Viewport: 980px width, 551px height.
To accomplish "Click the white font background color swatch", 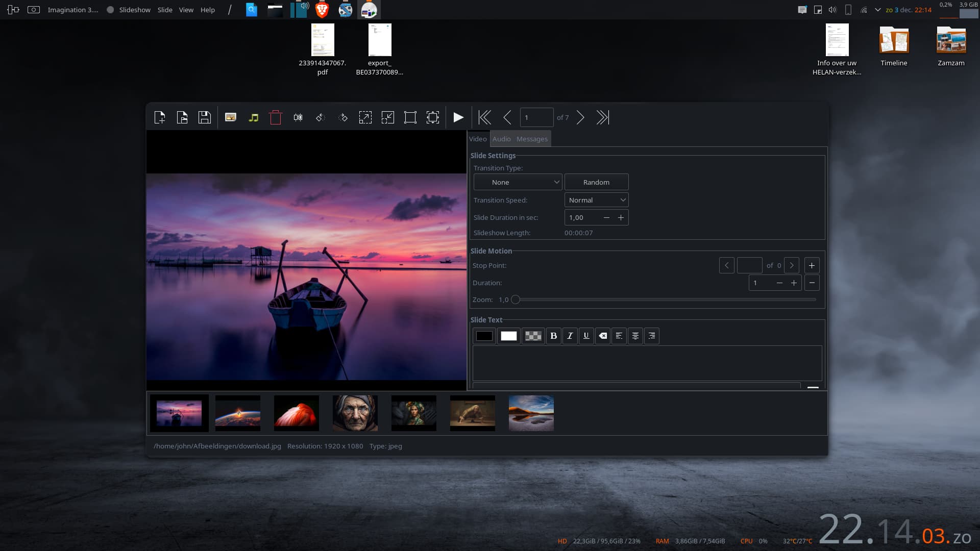I will coord(508,336).
